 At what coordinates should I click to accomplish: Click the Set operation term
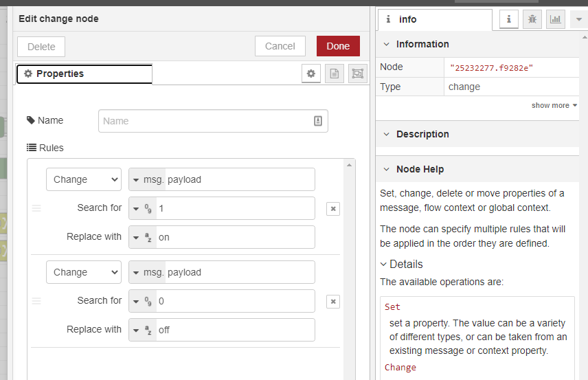coord(392,307)
